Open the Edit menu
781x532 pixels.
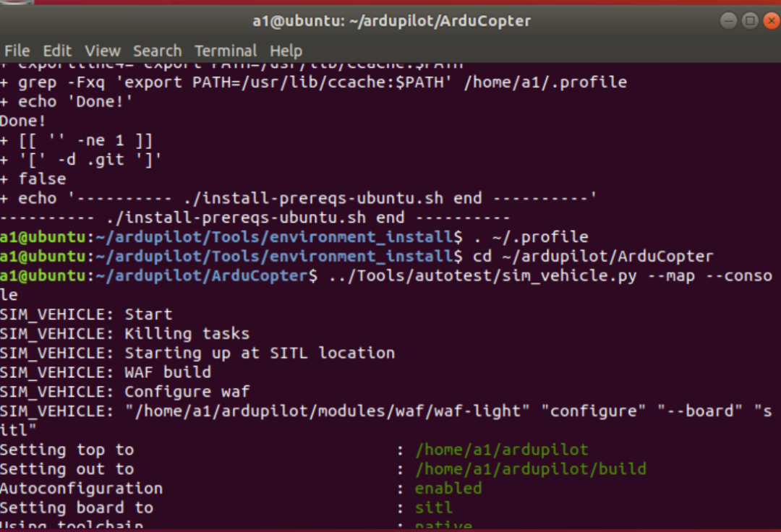57,51
